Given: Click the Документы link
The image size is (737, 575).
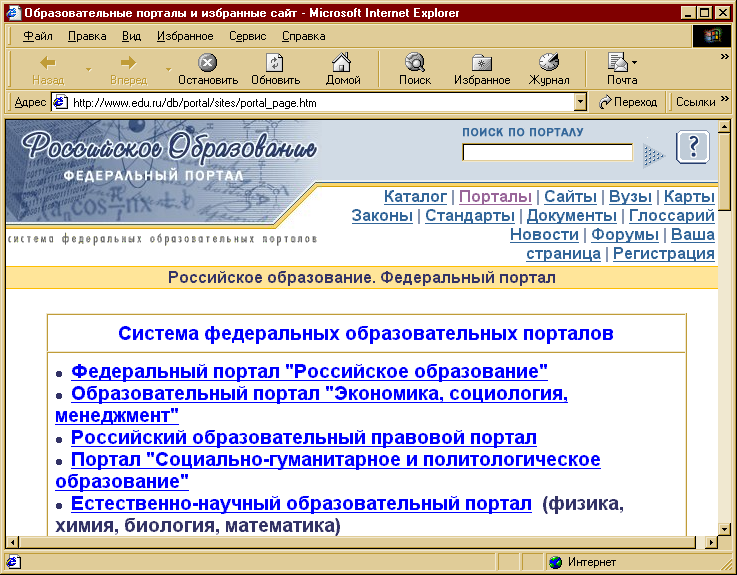Looking at the screenshot, I should [571, 215].
